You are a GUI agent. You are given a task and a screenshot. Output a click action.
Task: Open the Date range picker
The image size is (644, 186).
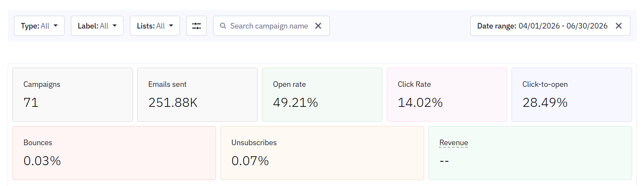click(542, 26)
